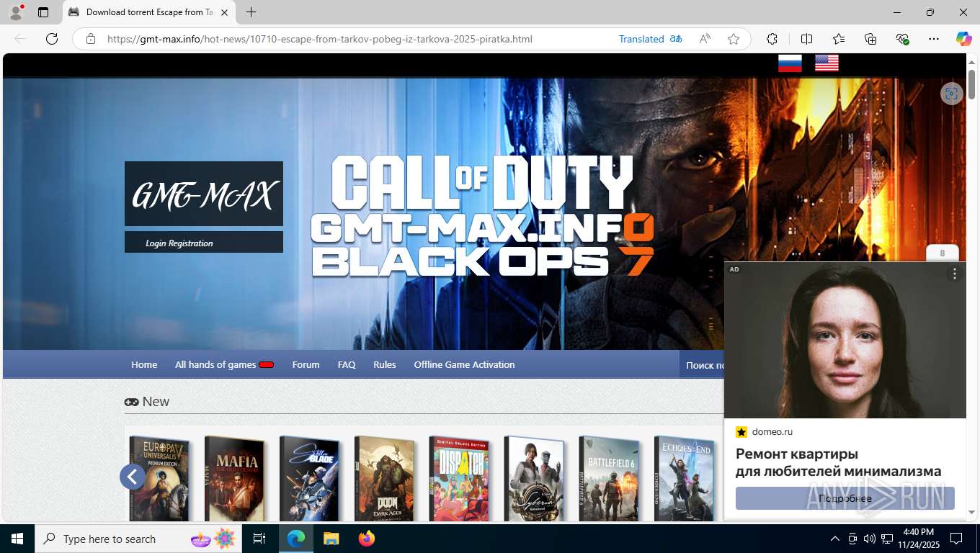
Task: Click the Подробнее ad button
Action: [845, 498]
